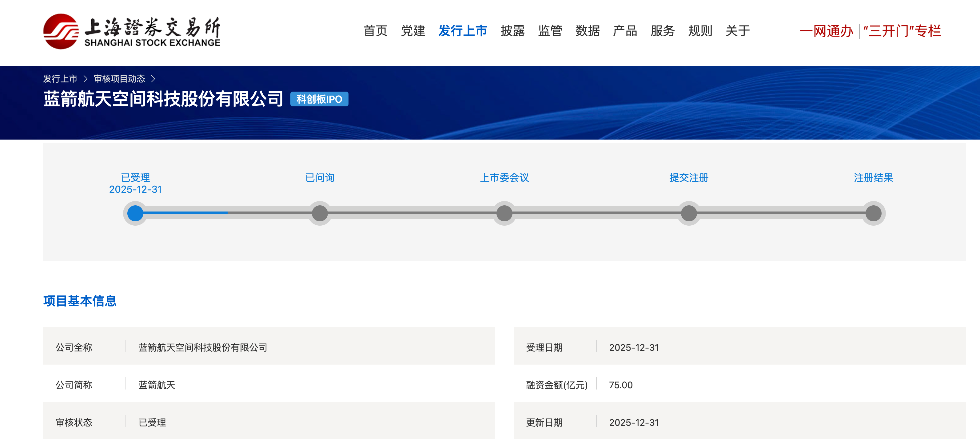980x439 pixels.
Task: Open the 数据 navigation menu
Action: point(588,31)
